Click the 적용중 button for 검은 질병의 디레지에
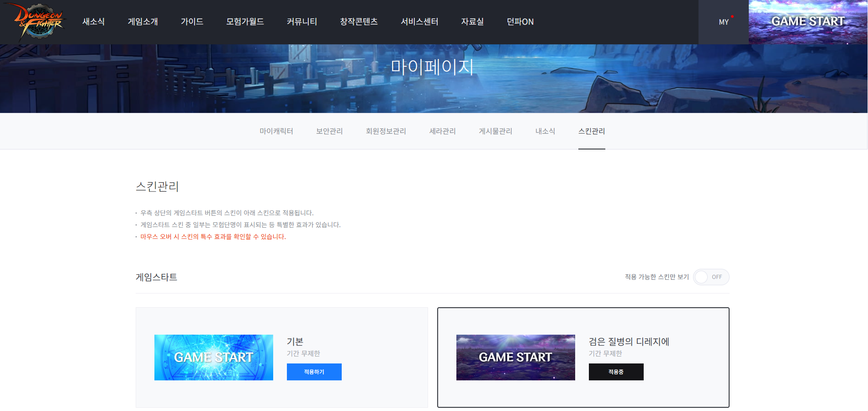Viewport: 868px width, 411px height. tap(616, 372)
